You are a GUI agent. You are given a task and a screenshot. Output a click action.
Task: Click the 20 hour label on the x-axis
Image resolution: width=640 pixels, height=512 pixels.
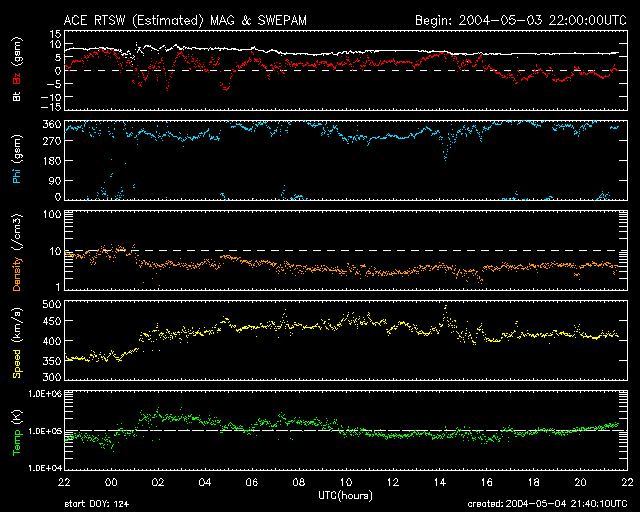pos(580,483)
